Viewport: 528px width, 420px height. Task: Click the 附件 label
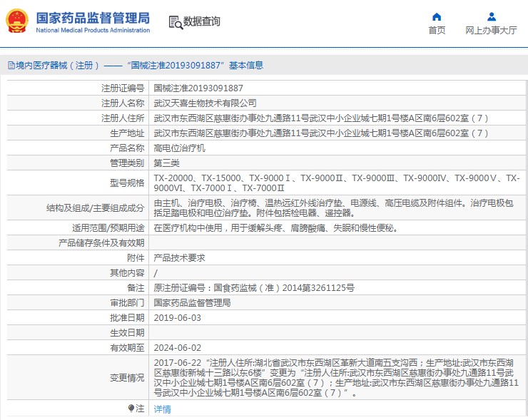tap(136, 258)
